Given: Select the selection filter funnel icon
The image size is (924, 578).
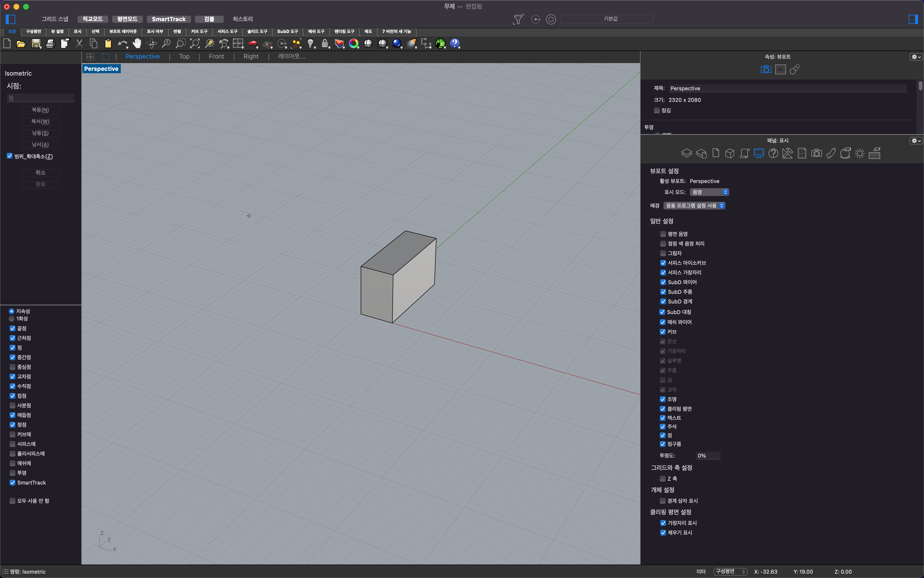Looking at the screenshot, I should pyautogui.click(x=518, y=19).
